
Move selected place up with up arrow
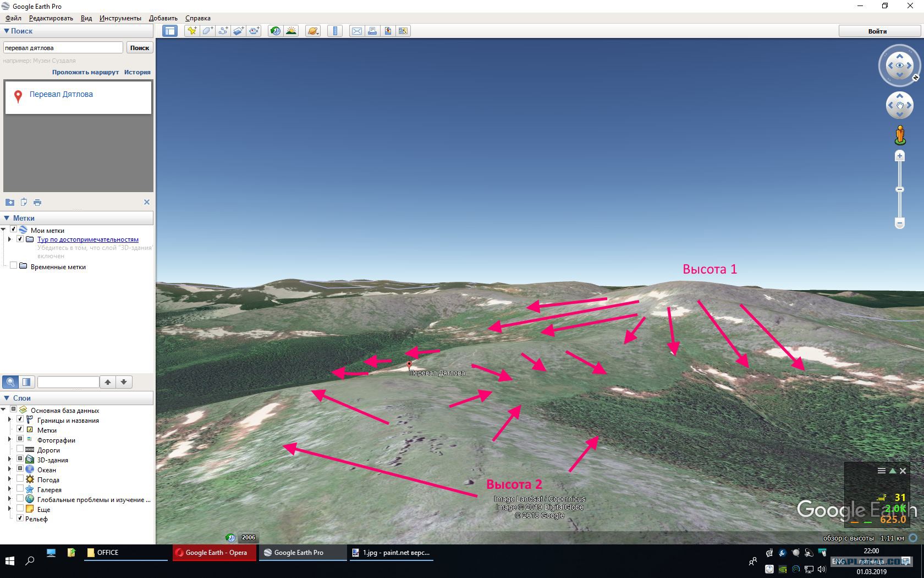[108, 381]
